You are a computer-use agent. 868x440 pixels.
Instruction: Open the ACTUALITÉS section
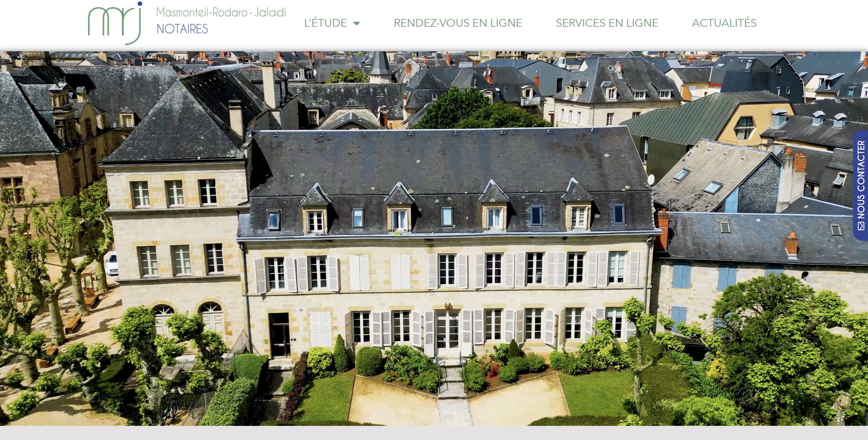coord(724,23)
